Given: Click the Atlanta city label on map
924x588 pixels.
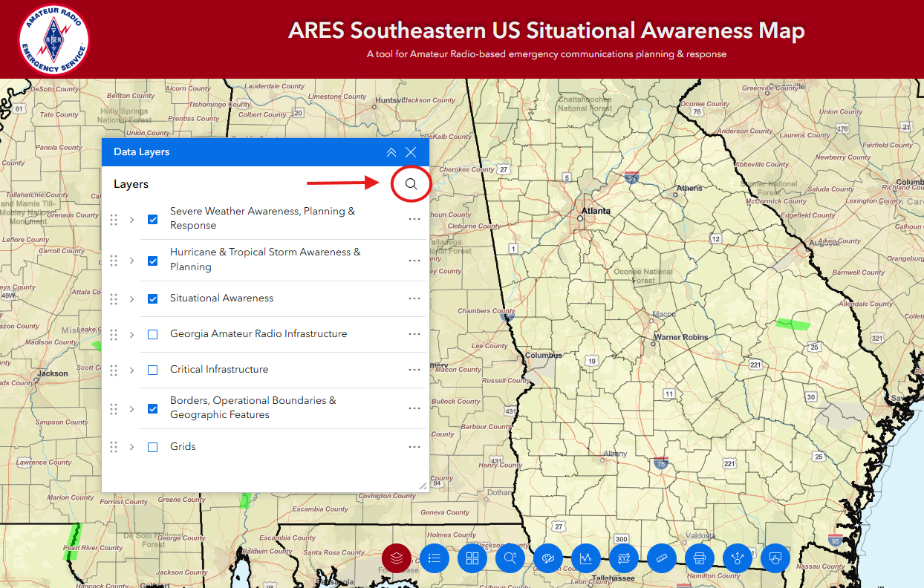Looking at the screenshot, I should 596,211.
